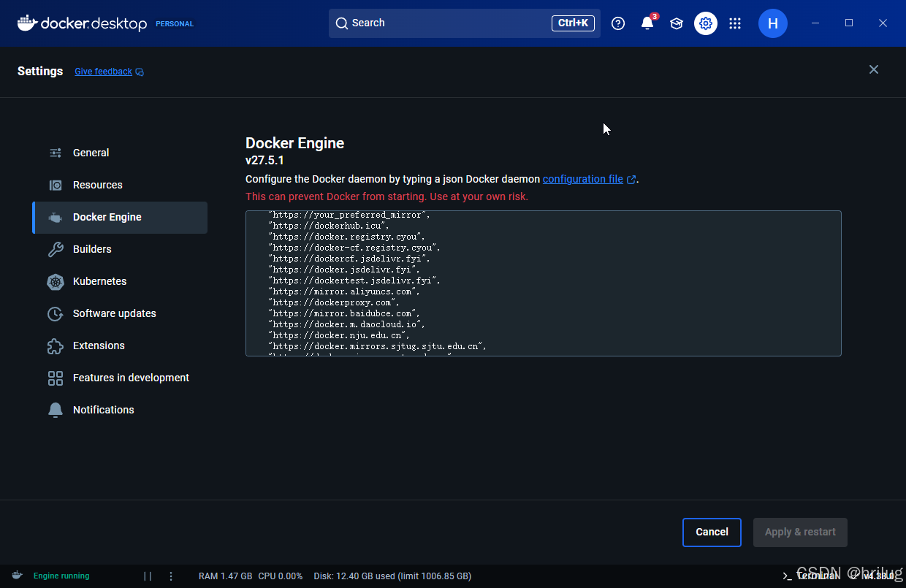Click the PERSONAL plan badge
This screenshot has height=588, width=906.
[175, 23]
